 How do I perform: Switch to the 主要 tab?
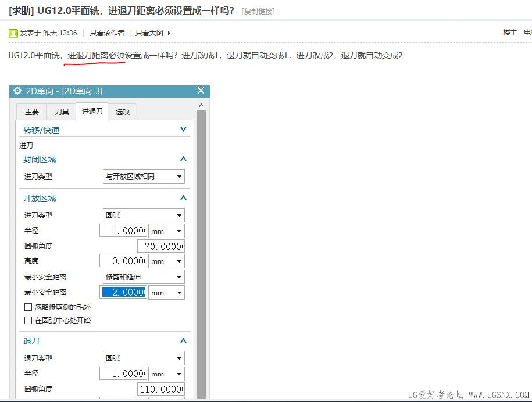(x=32, y=112)
